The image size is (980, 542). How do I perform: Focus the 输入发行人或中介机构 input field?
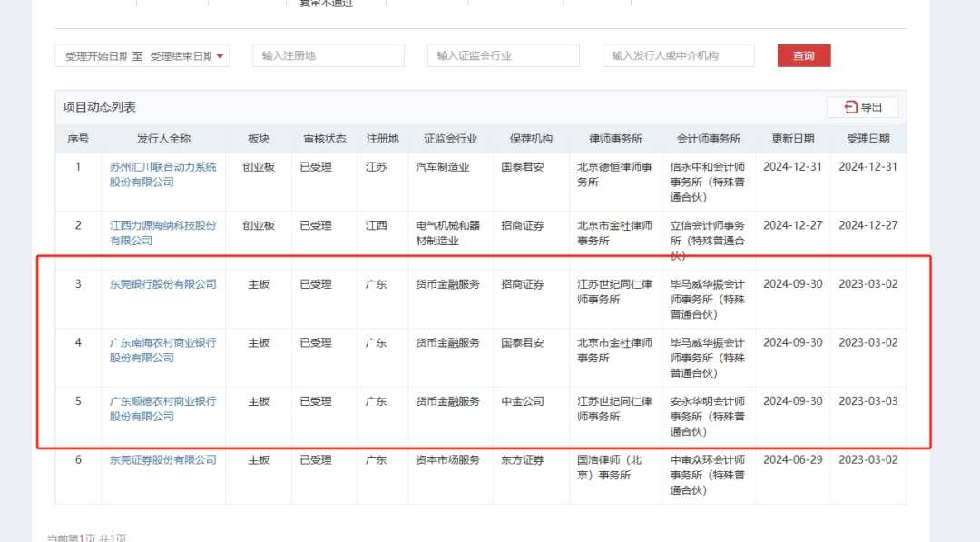679,55
